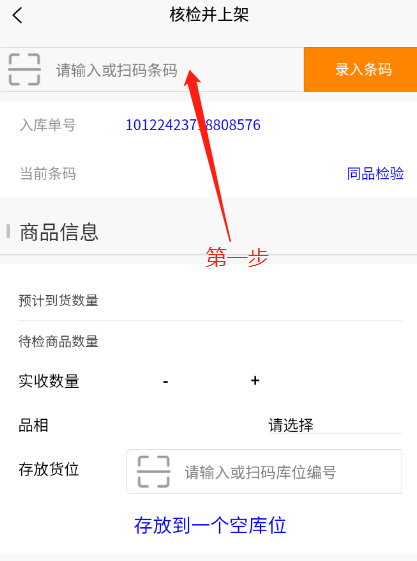Increase 实收数量 with the plus sign

click(x=255, y=381)
